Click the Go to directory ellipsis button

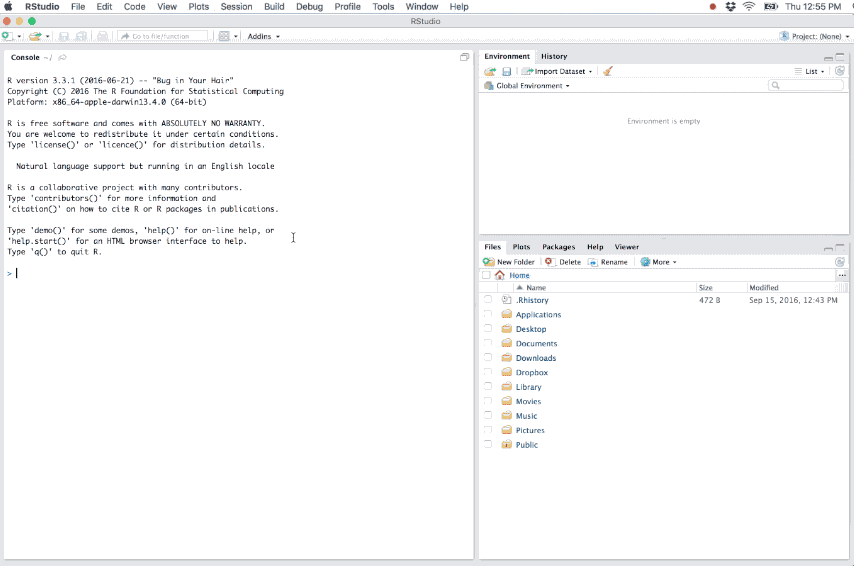[x=842, y=275]
